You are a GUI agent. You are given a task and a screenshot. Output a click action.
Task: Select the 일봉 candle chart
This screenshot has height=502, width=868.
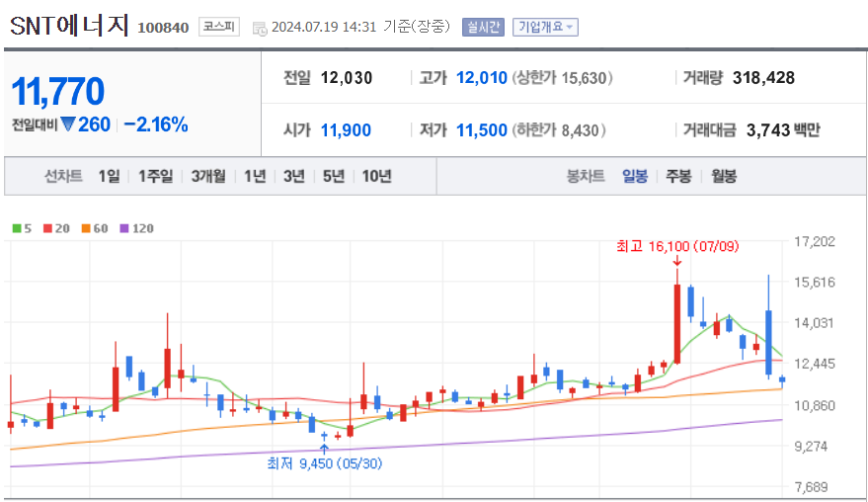pos(634,176)
